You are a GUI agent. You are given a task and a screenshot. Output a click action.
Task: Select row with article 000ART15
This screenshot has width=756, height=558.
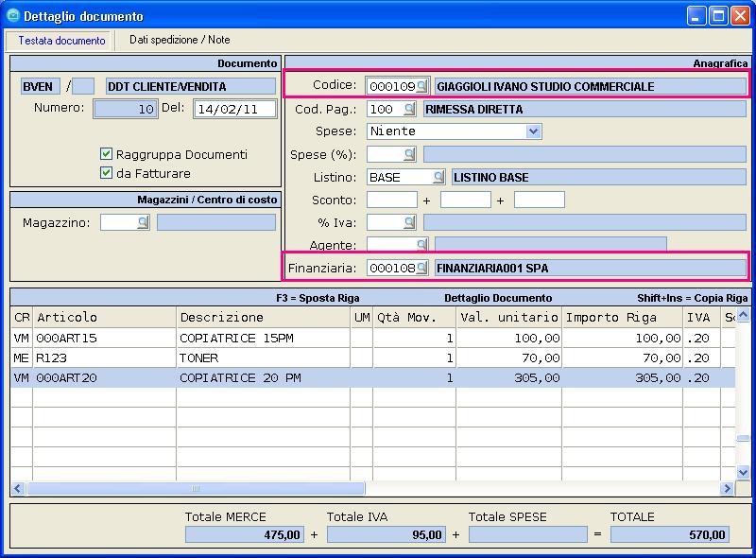click(372, 338)
